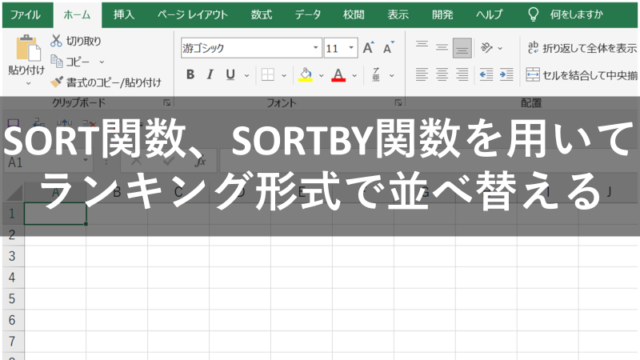This screenshot has width=640, height=360.
Task: Click the increase indent icon
Action: (507, 75)
